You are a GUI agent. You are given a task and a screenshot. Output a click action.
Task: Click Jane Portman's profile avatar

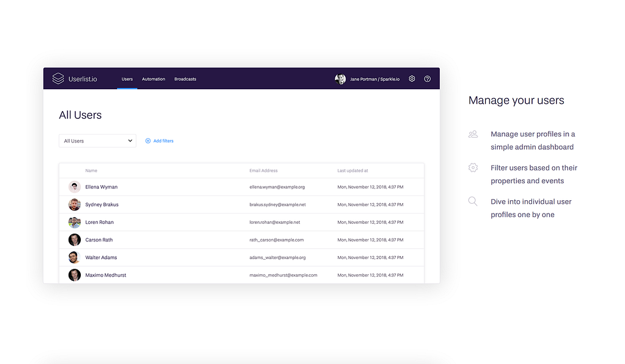pos(340,79)
